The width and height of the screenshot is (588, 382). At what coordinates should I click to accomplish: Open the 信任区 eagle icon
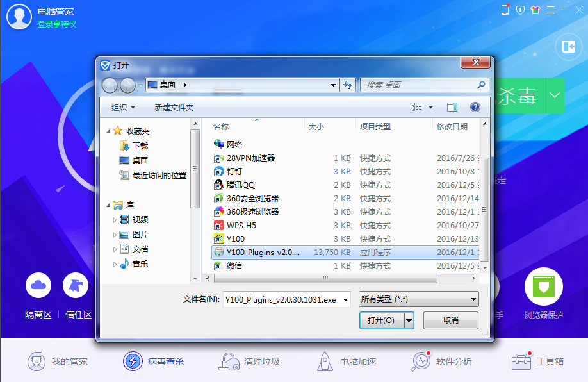(76, 285)
